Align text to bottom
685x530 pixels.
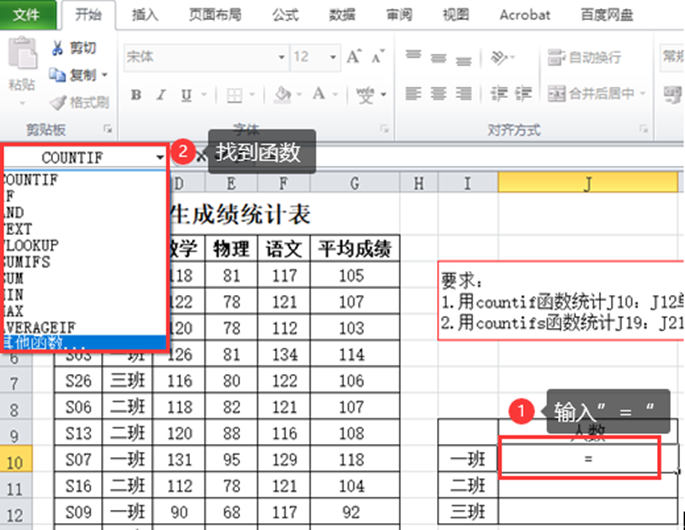click(x=464, y=59)
